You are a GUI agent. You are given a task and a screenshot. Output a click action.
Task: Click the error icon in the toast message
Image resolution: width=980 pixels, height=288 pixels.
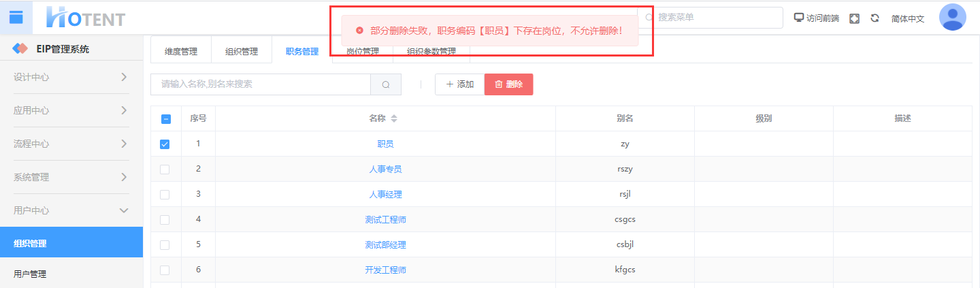359,31
